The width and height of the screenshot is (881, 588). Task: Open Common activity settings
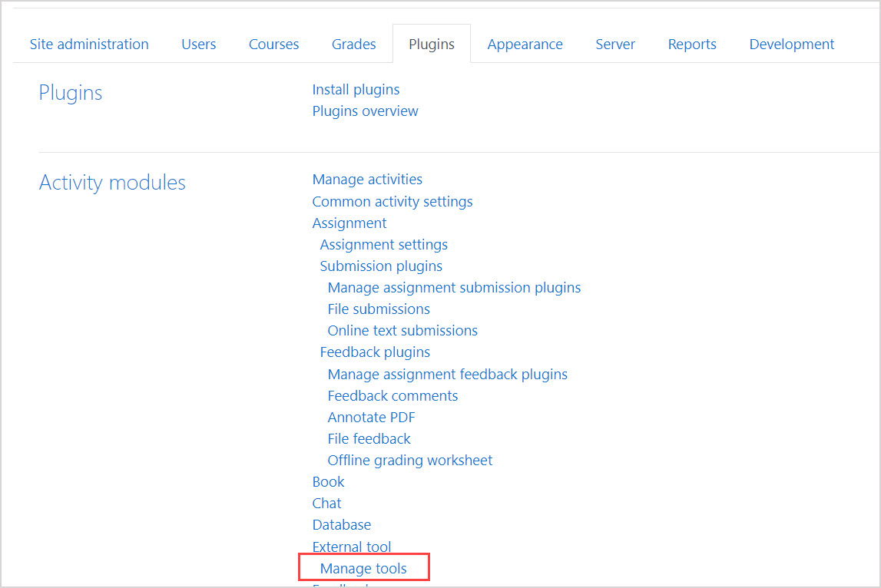pyautogui.click(x=392, y=201)
